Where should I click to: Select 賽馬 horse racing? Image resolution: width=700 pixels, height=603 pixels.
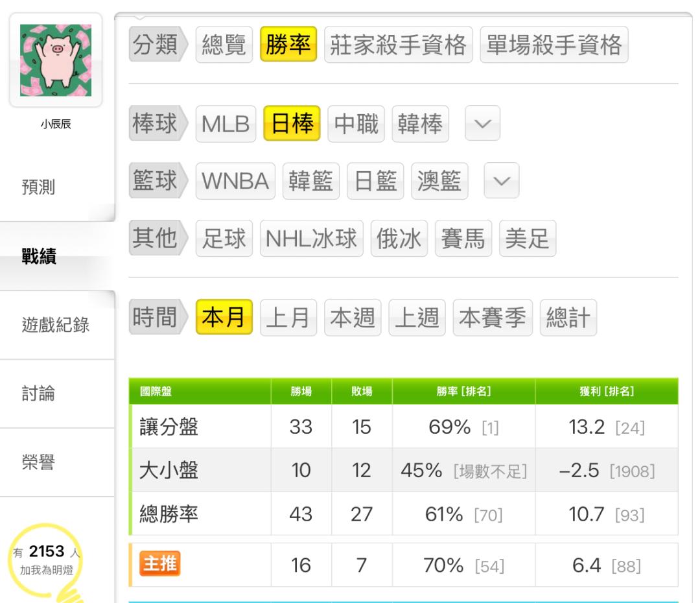[x=463, y=238]
